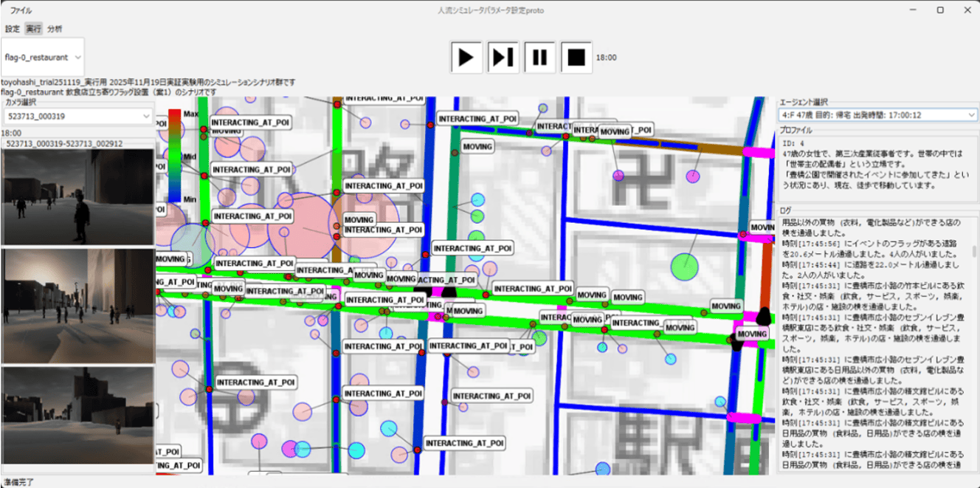
Task: Open the camera selection dropdown 523713_000319
Action: [x=77, y=116]
